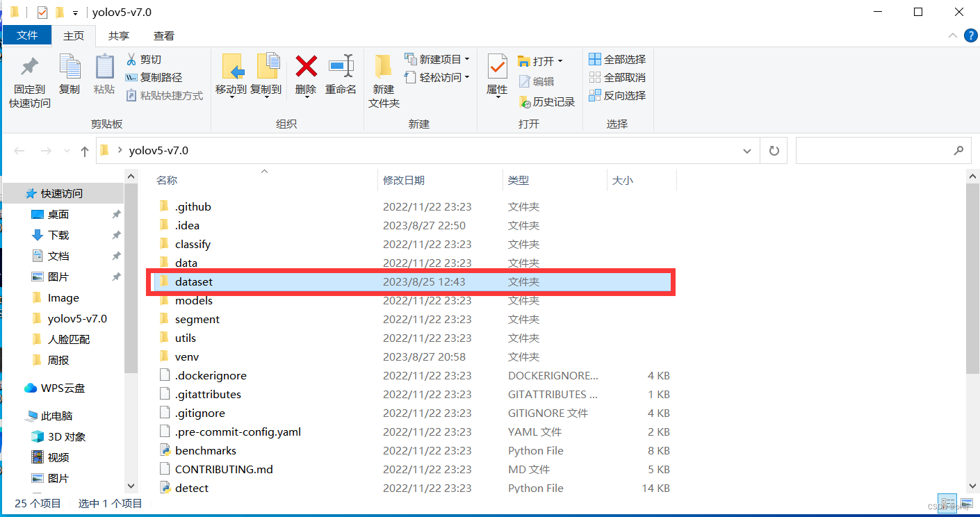The image size is (980, 517).
Task: Switch to the View (查看) tab
Action: (x=164, y=35)
